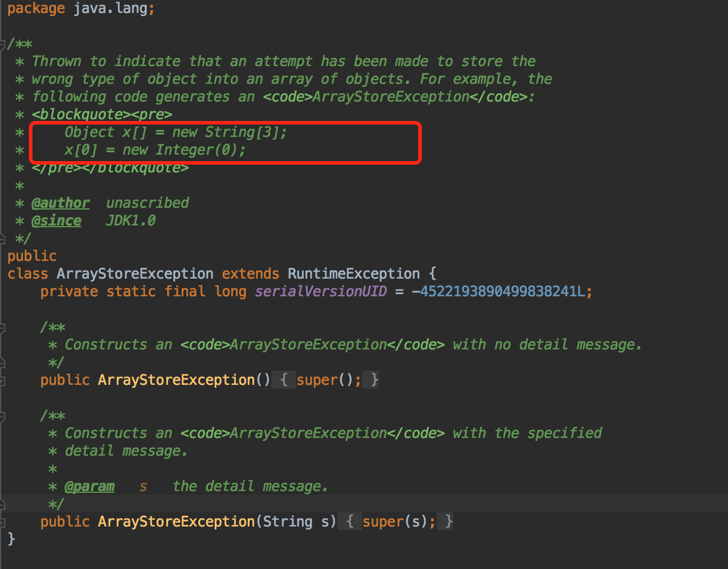Click the 'JDK1.0' since value
The width and height of the screenshot is (728, 569).
tap(131, 221)
